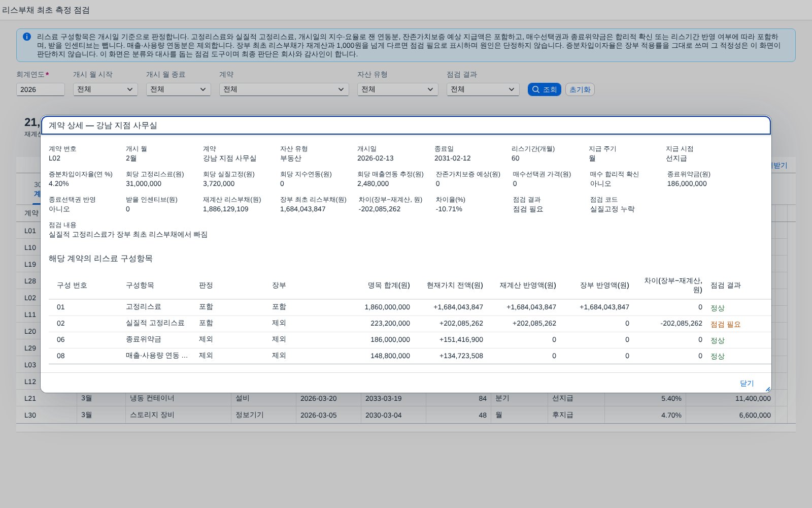
Task: Click the 점검 필요 status on row 02
Action: point(725,324)
